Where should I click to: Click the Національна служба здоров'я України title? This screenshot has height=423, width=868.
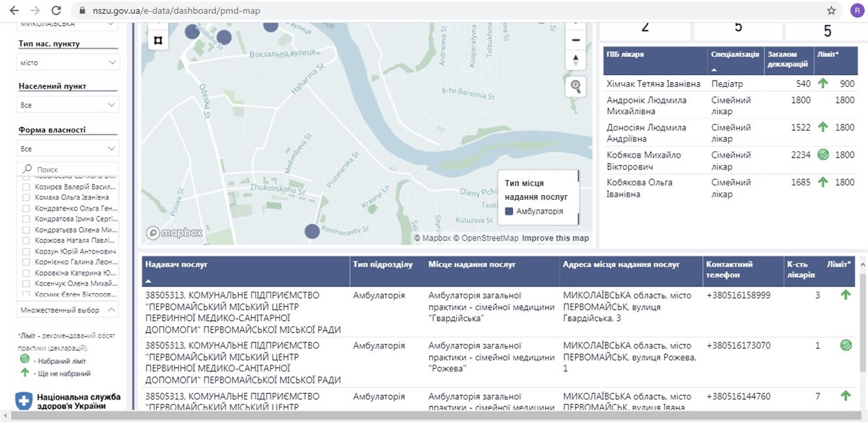click(x=78, y=401)
